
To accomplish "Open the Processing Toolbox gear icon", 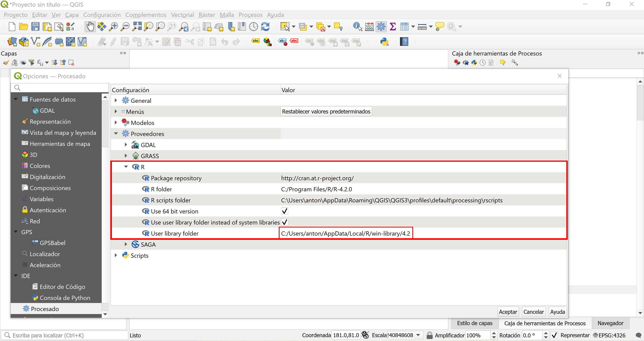I will pyautogui.click(x=381, y=27).
